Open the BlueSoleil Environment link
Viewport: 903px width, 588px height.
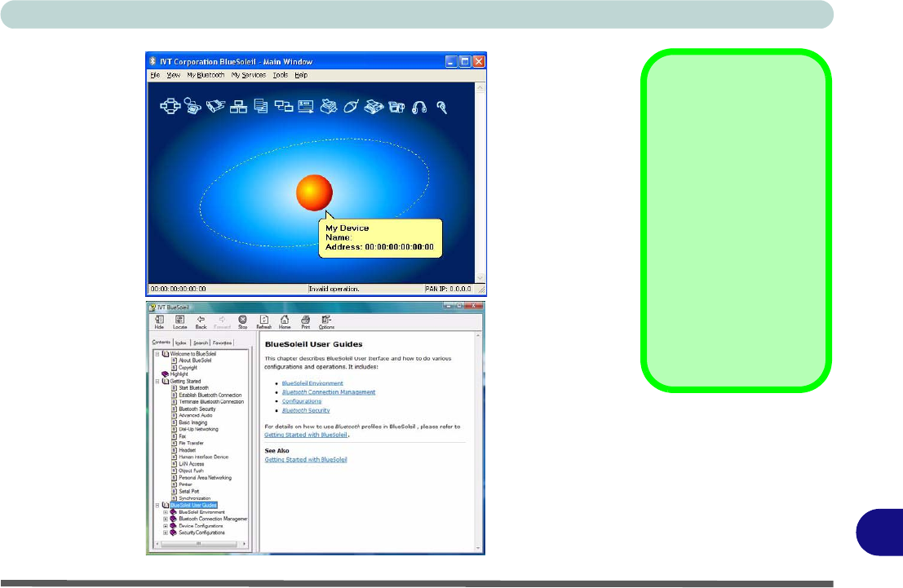[x=312, y=383]
